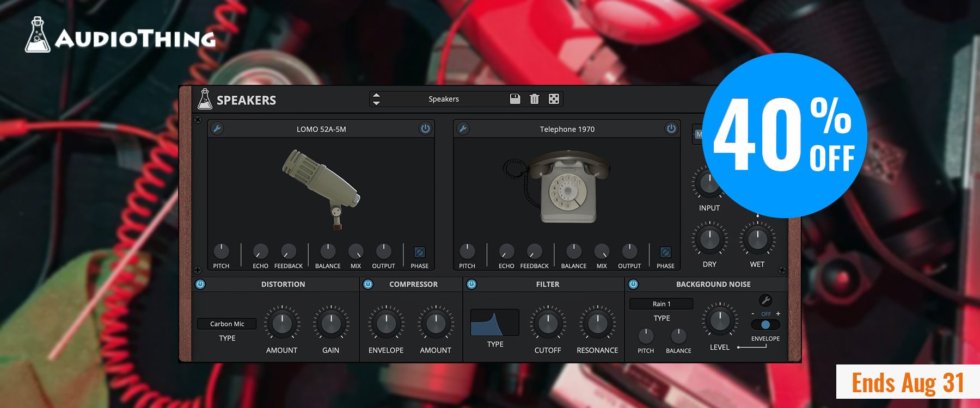Open Background Noise wrench settings
This screenshot has height=408, width=980.
tap(765, 300)
